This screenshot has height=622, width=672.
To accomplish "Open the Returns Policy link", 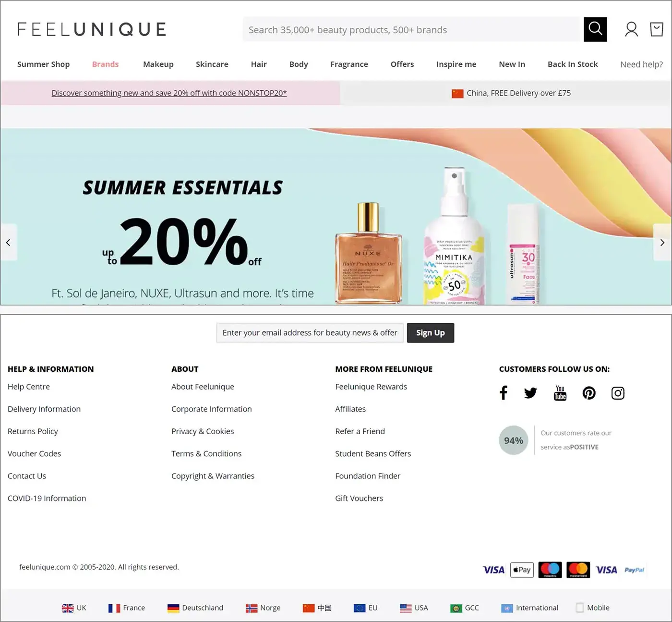I will (33, 431).
